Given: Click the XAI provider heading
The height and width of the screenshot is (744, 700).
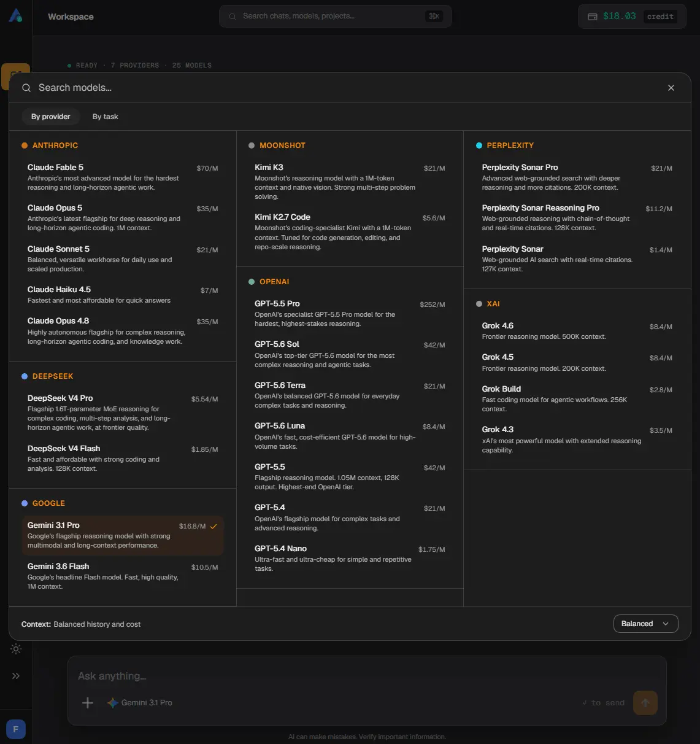Looking at the screenshot, I should tap(493, 304).
